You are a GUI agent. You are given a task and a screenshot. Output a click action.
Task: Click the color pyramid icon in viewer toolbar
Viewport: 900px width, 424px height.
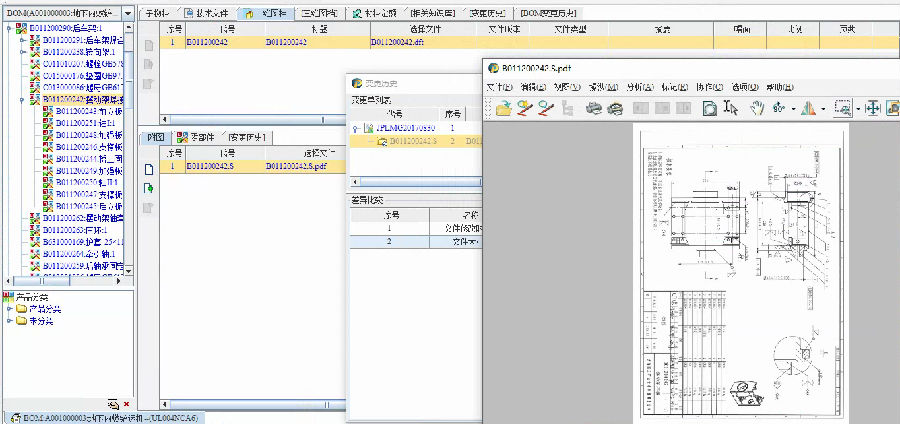[x=809, y=108]
